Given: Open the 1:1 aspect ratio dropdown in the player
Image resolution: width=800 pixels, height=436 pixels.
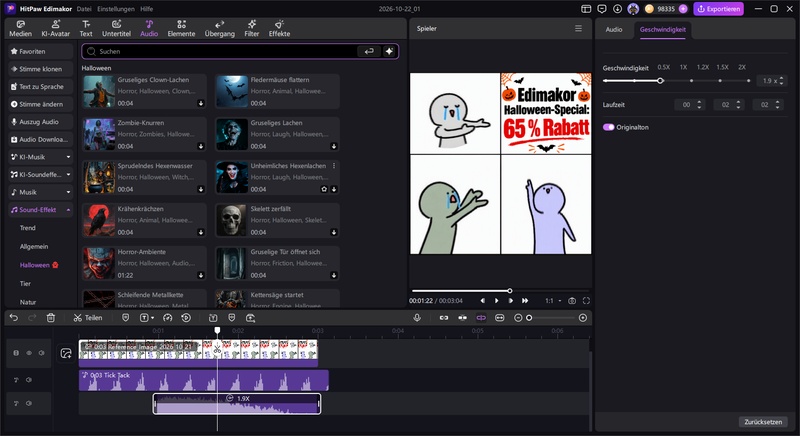Looking at the screenshot, I should tap(553, 301).
